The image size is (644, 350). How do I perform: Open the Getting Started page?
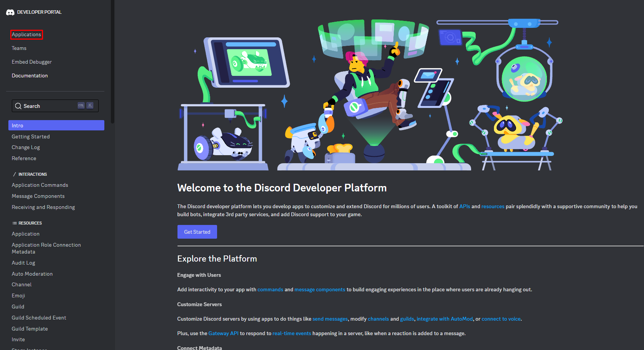(31, 136)
